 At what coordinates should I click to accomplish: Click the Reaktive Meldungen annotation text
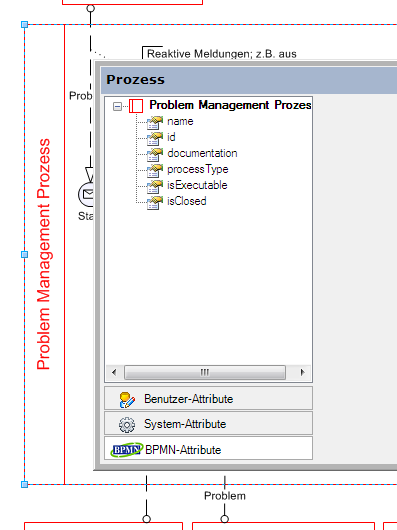(222, 54)
